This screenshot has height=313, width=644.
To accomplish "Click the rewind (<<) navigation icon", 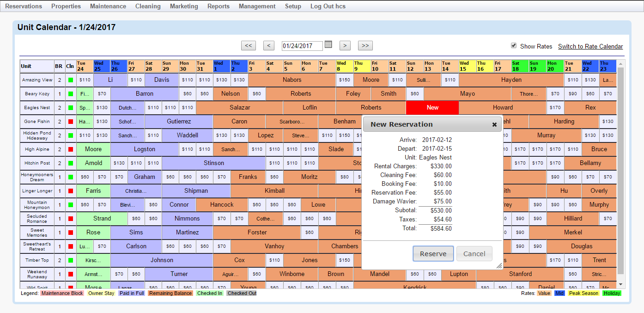I will click(249, 45).
